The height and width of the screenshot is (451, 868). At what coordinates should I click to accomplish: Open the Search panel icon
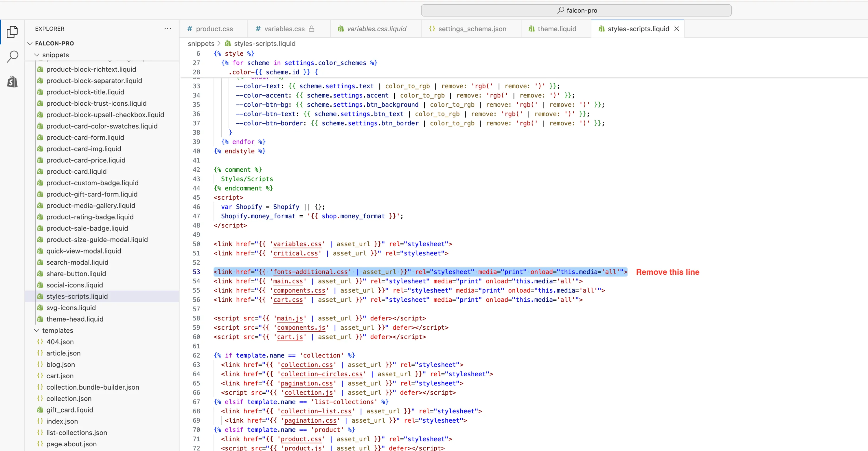click(12, 56)
